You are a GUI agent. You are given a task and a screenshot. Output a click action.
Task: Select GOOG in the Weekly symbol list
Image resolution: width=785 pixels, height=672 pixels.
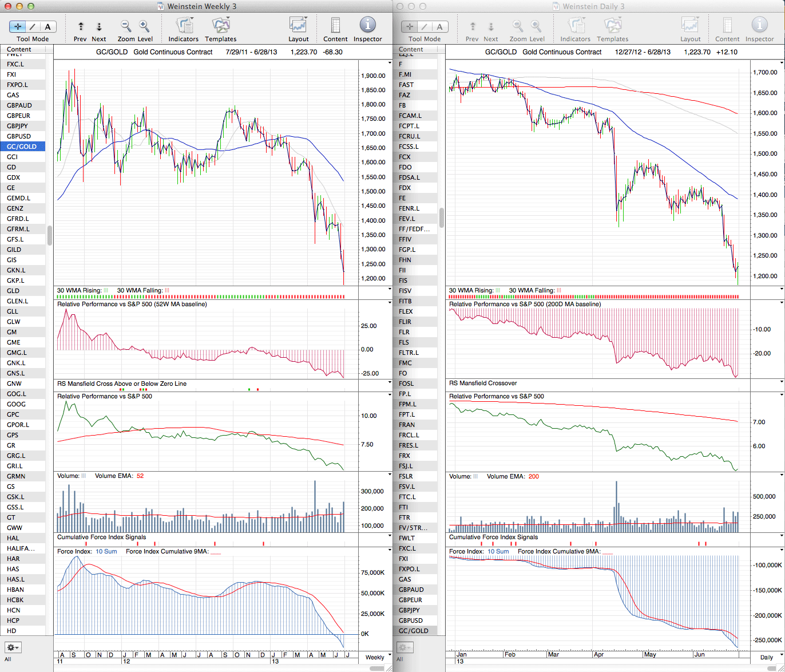(16, 404)
